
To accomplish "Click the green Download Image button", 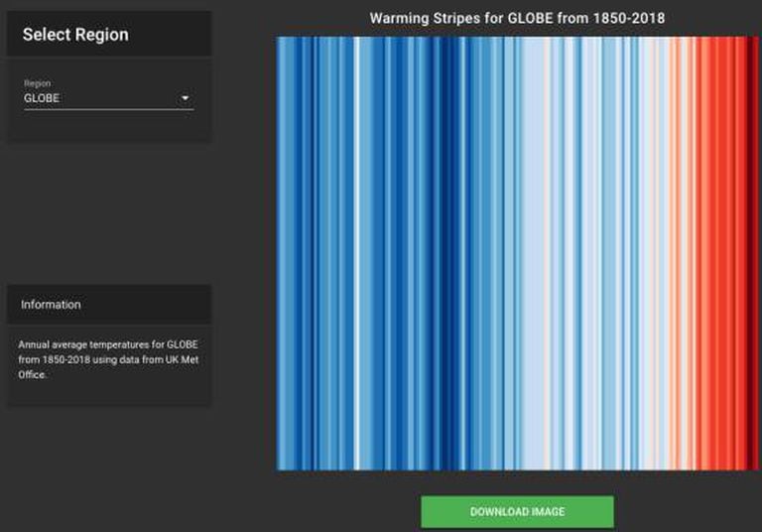I will pos(517,511).
